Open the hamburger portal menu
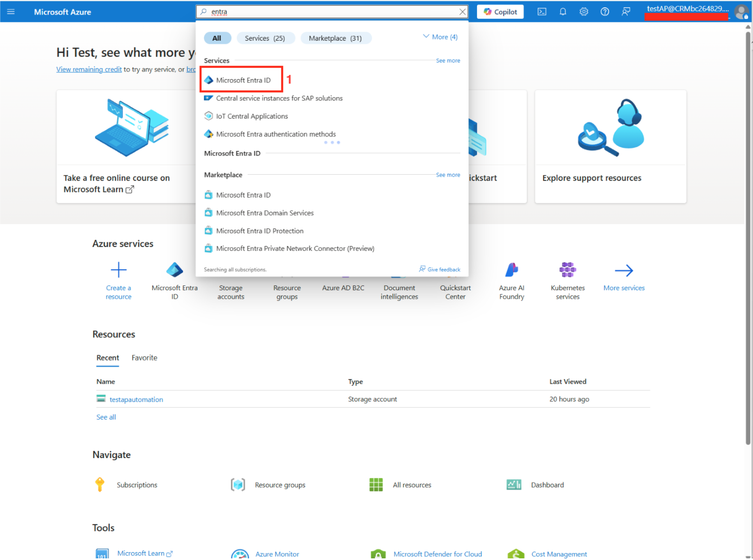This screenshot has height=560, width=753. click(x=11, y=12)
